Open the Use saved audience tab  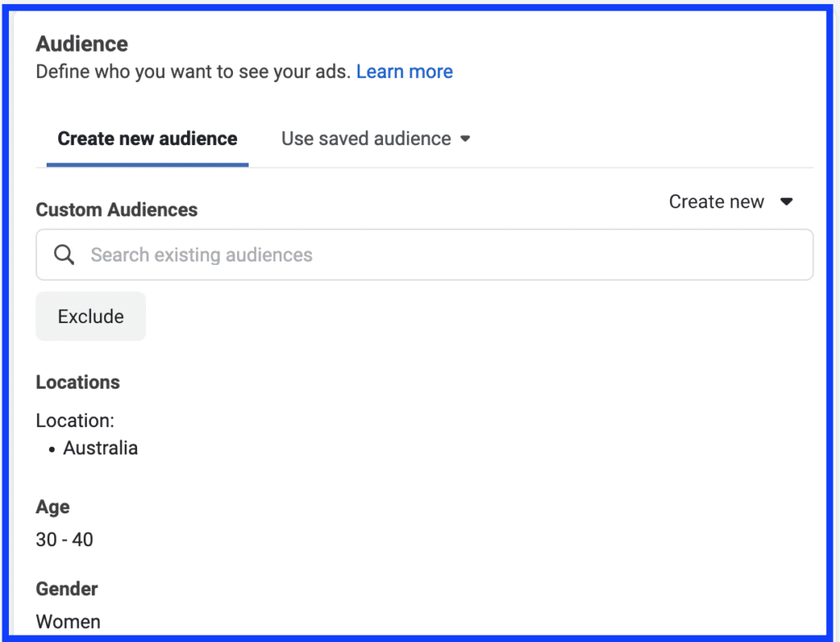(376, 139)
